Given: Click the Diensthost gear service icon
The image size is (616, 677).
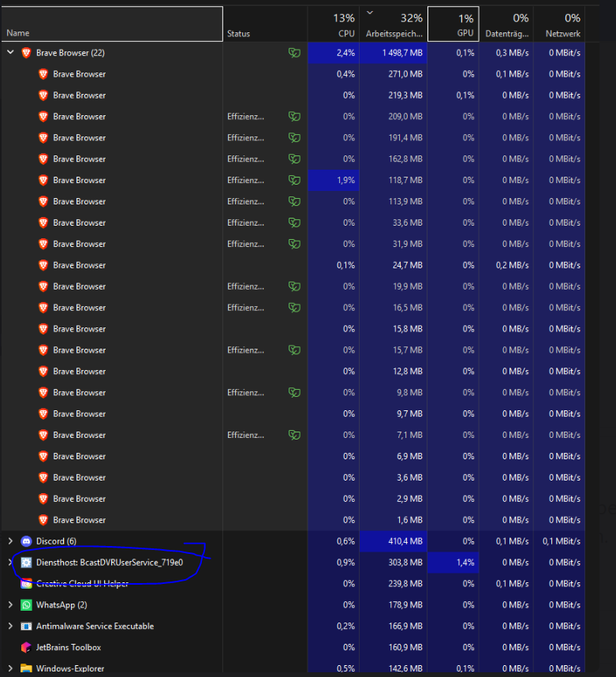Looking at the screenshot, I should point(26,562).
